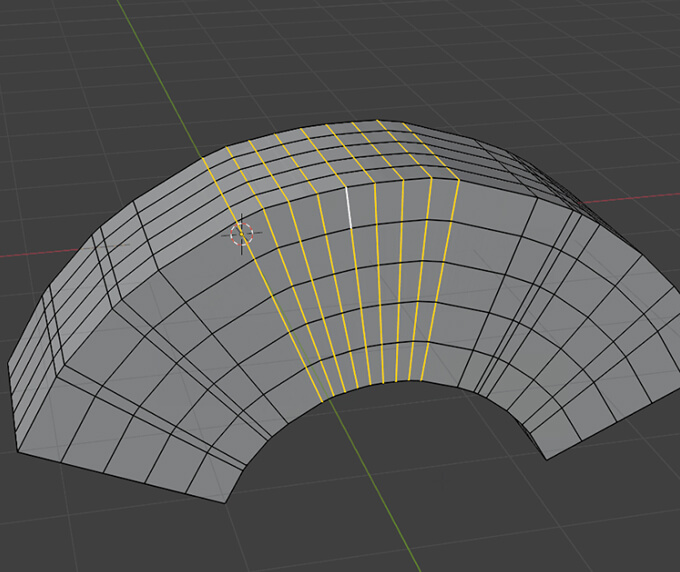This screenshot has height=572, width=680.
Task: Click the vertex at the top of the white edge
Action: [347, 187]
